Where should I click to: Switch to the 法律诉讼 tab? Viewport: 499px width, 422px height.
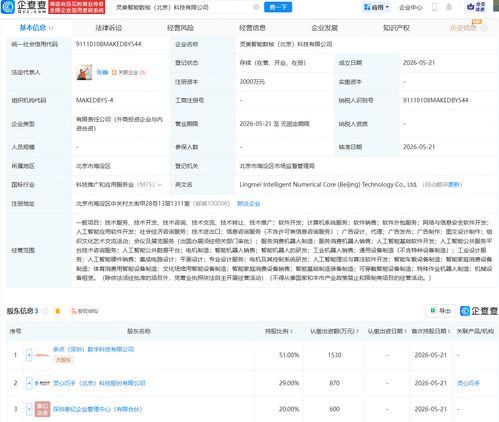[x=109, y=28]
